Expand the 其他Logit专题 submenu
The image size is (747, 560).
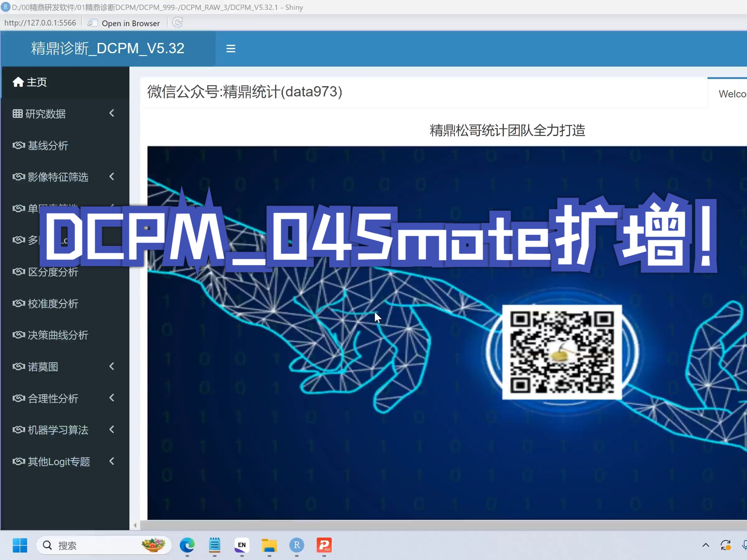111,461
